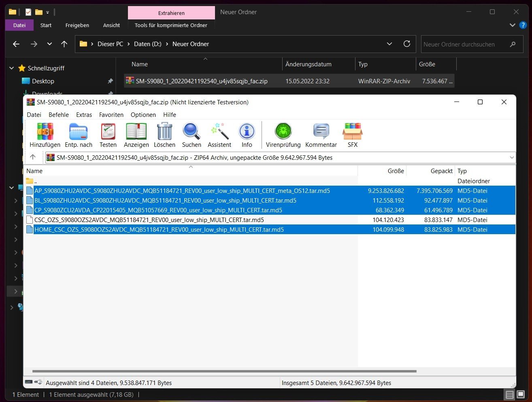Collapse the Schnellzugriff tree node
Viewport: 532px width, 402px height.
click(x=11, y=68)
